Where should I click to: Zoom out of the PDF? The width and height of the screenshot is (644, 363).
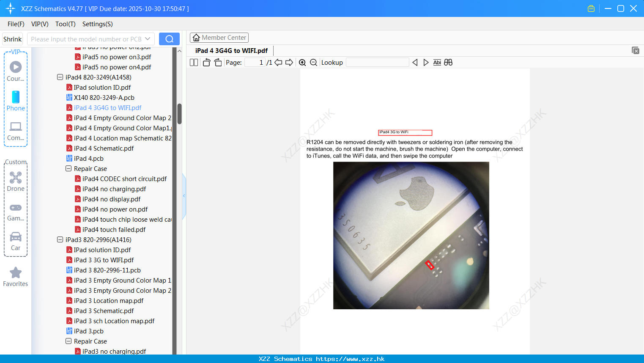pyautogui.click(x=313, y=63)
